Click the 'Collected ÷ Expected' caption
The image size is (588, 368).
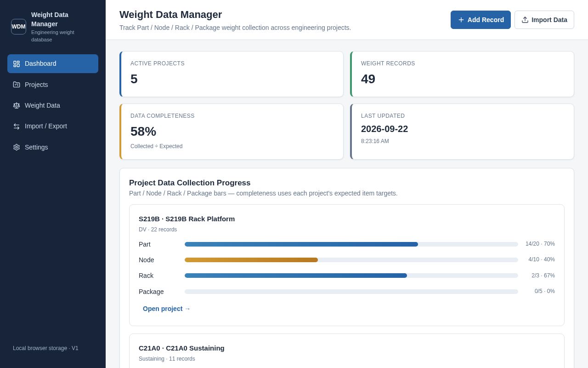(x=156, y=146)
